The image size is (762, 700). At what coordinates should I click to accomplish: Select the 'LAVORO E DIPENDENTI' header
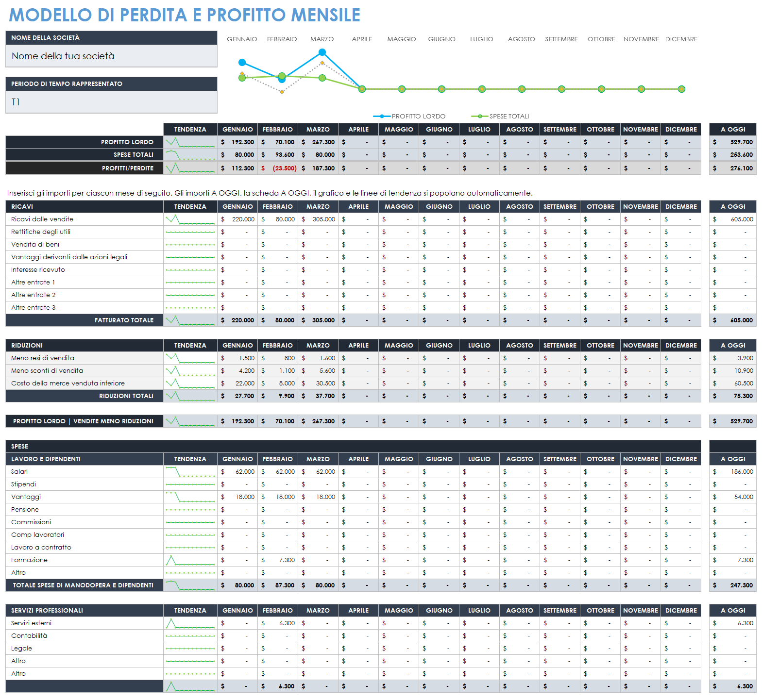coord(85,459)
